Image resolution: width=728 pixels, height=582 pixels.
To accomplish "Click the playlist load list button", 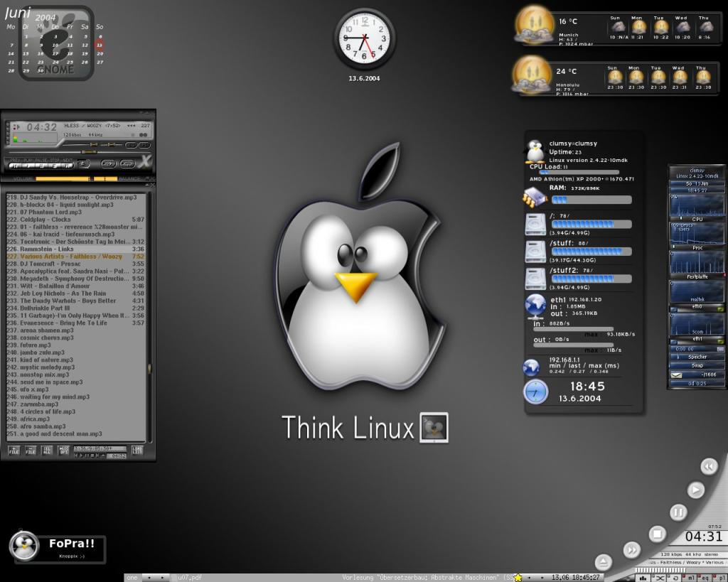I will [137, 451].
